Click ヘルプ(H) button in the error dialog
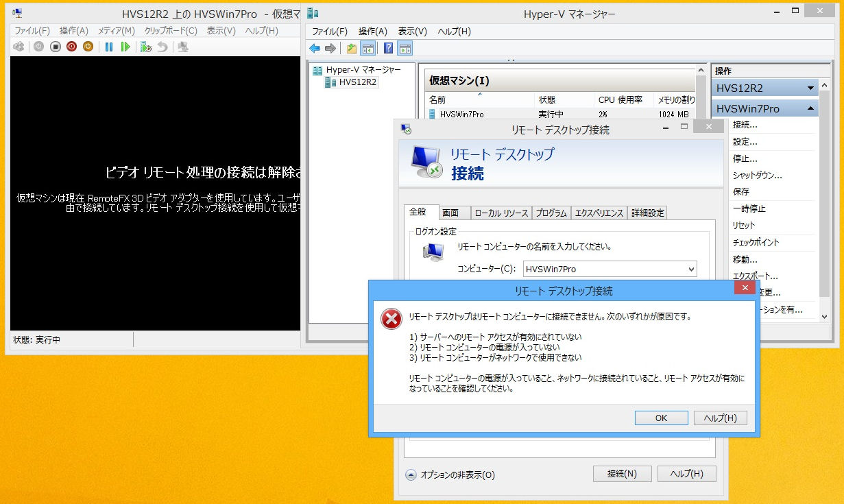Screen dimensions: 844x504 tap(720, 418)
